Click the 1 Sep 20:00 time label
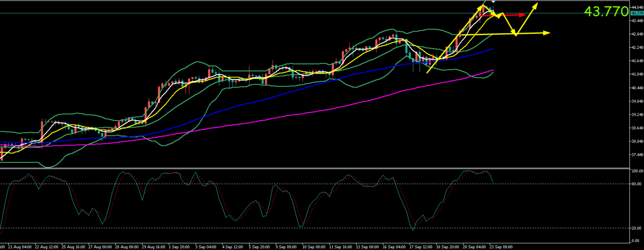 180,247
